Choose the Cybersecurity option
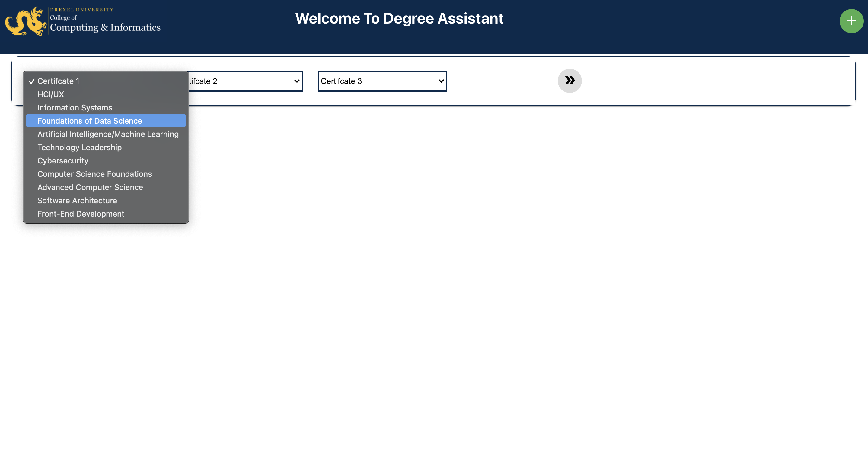This screenshot has width=868, height=473. [x=63, y=161]
